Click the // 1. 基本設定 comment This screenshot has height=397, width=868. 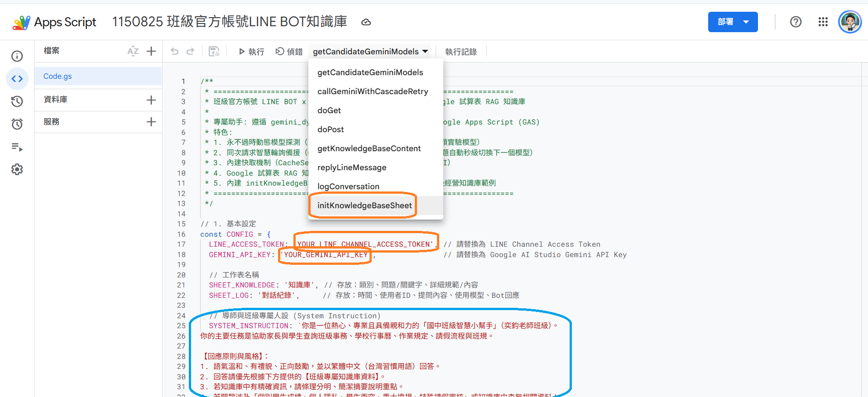coord(228,224)
